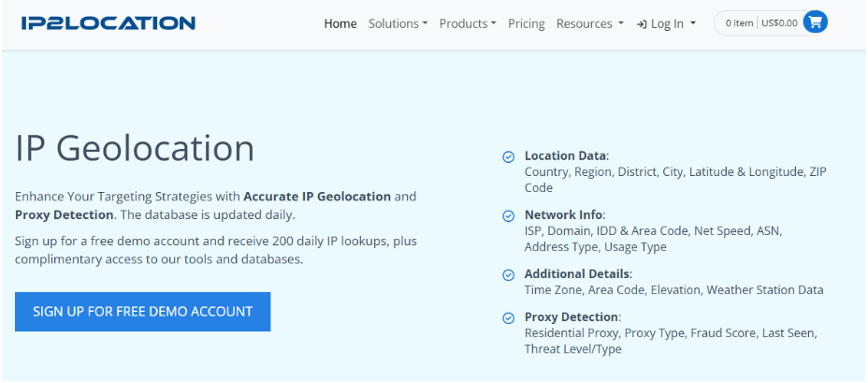Click the IP Geolocation heading

click(135, 149)
